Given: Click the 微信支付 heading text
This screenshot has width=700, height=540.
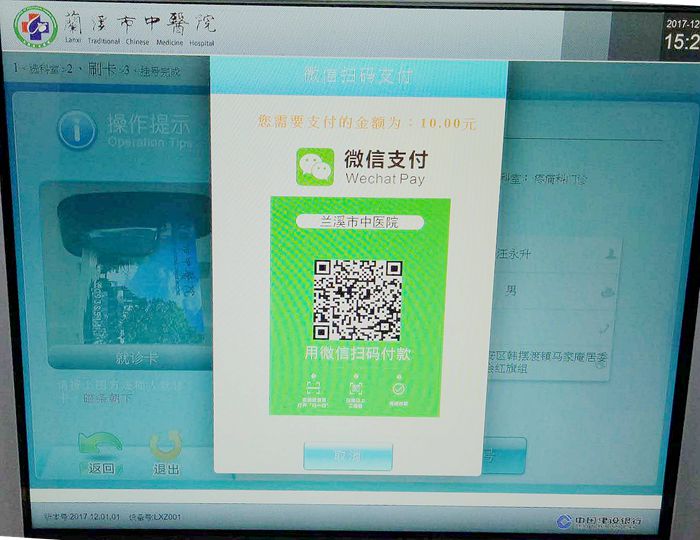Looking at the screenshot, I should [386, 159].
